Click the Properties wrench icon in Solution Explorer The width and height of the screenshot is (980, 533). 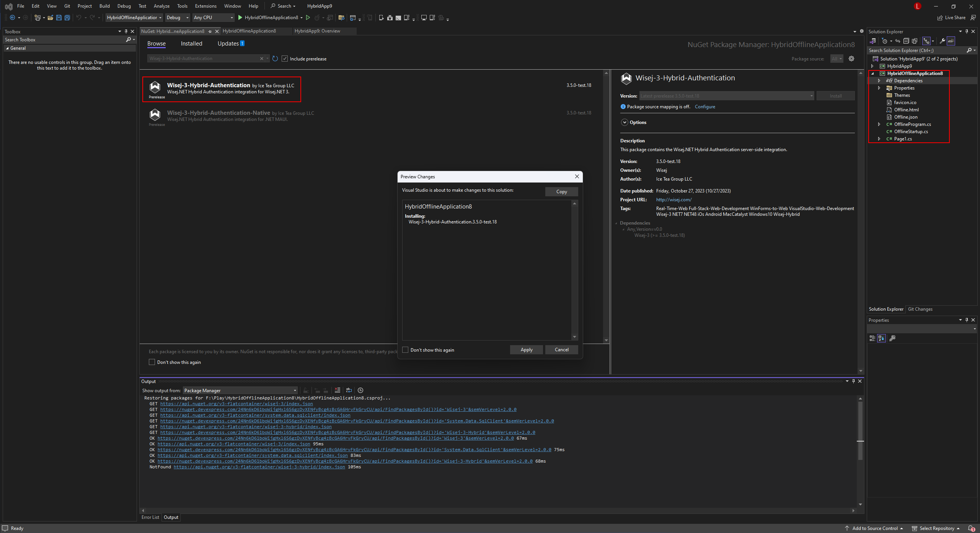click(942, 41)
